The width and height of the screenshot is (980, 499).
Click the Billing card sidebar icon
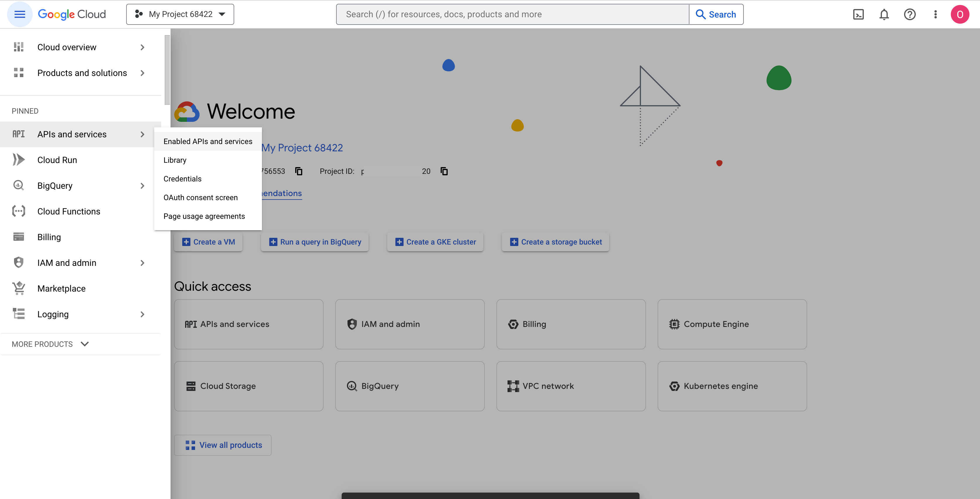coord(19,237)
